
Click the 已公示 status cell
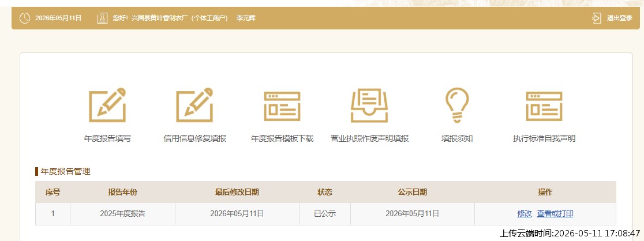(324, 213)
